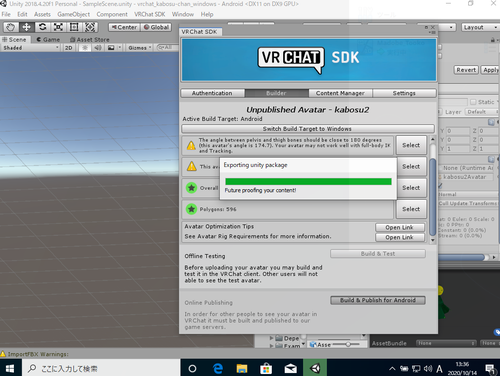Open Microsoft Edge from taskbar
The height and width of the screenshot is (376, 500).
[218, 368]
